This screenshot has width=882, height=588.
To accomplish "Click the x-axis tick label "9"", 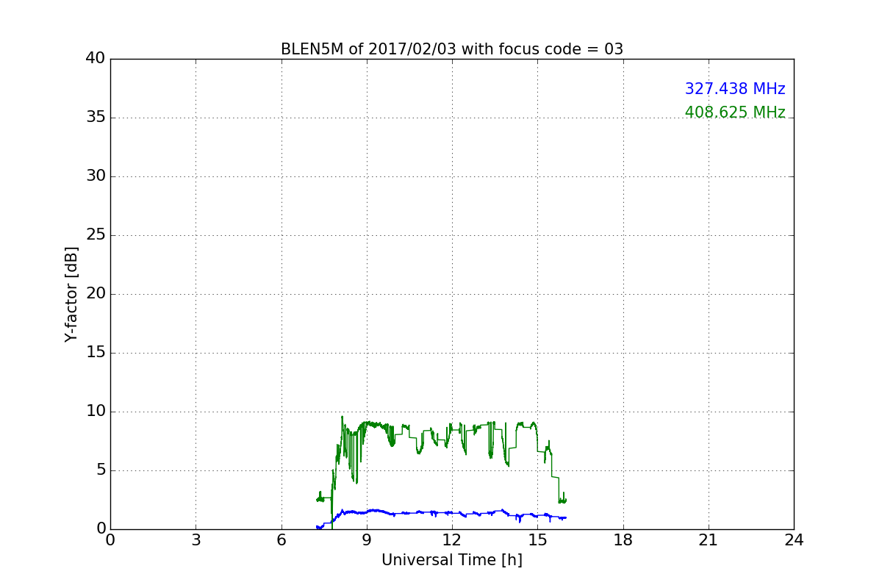I will click(367, 540).
